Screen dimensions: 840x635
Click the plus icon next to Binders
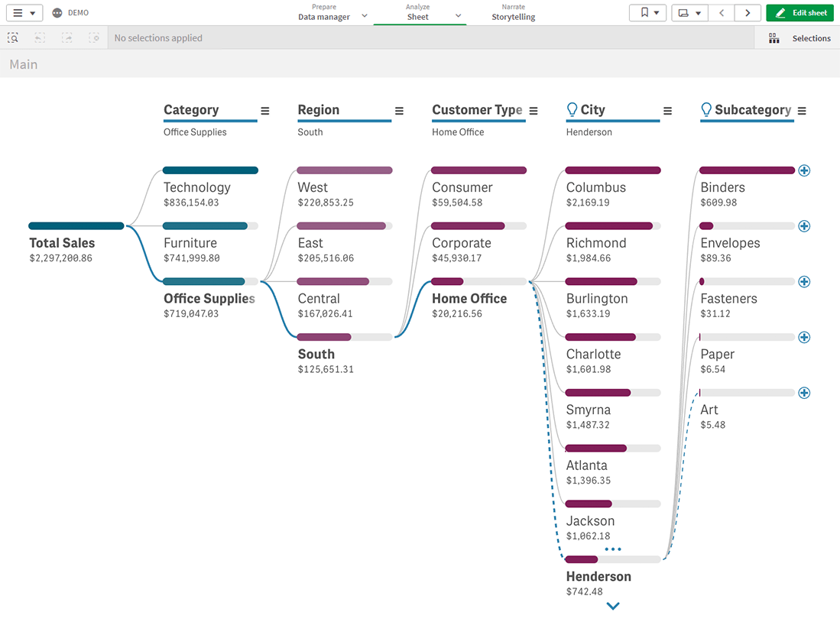(x=804, y=170)
